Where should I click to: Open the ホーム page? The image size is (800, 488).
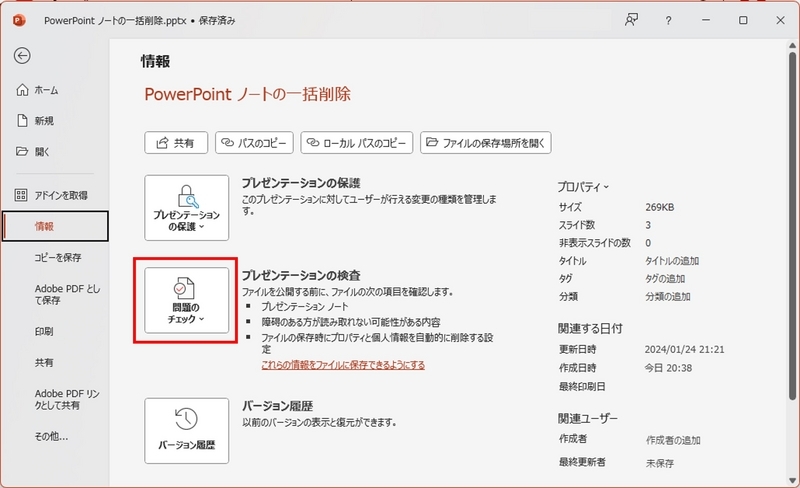coord(55,90)
